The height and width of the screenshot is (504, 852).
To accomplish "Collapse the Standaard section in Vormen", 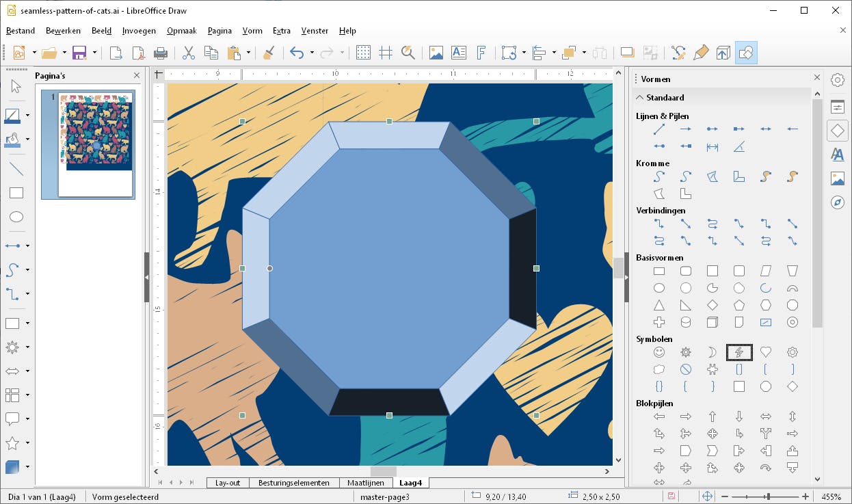I will pyautogui.click(x=640, y=97).
